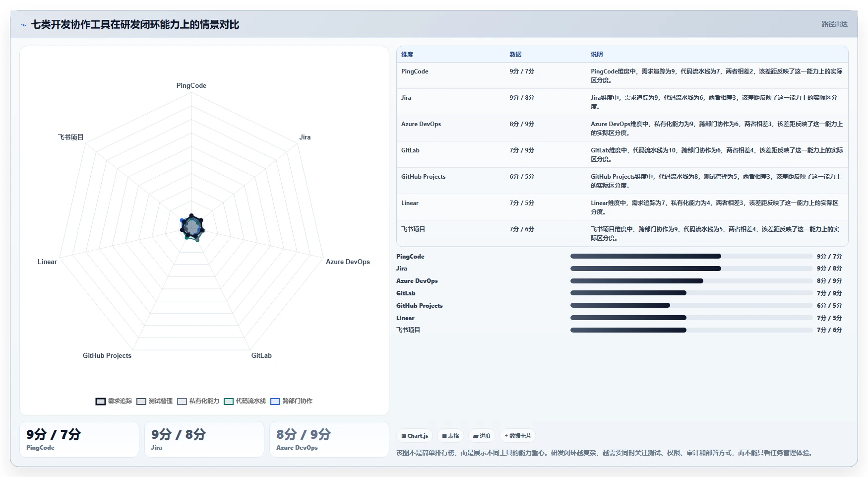Screen dimensions: 868x477
Task: Click the footer note starting 该图不是简单排行榜
Action: 605,453
